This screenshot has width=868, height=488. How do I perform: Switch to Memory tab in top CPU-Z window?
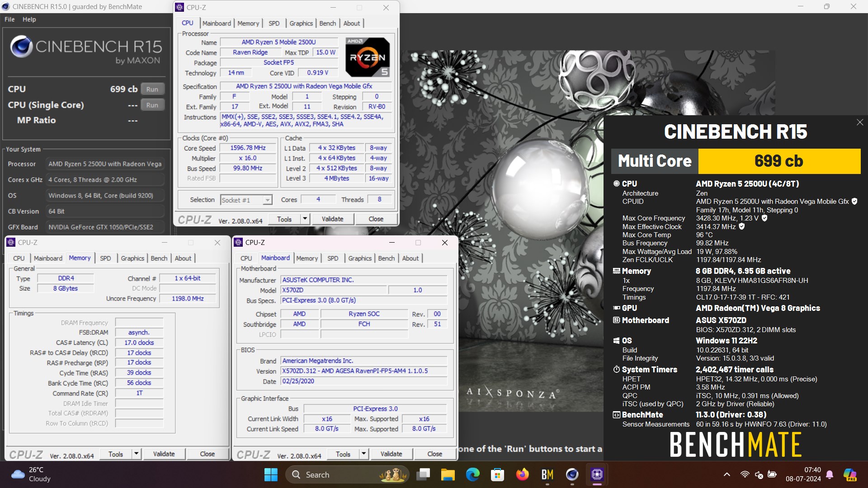[x=248, y=23]
